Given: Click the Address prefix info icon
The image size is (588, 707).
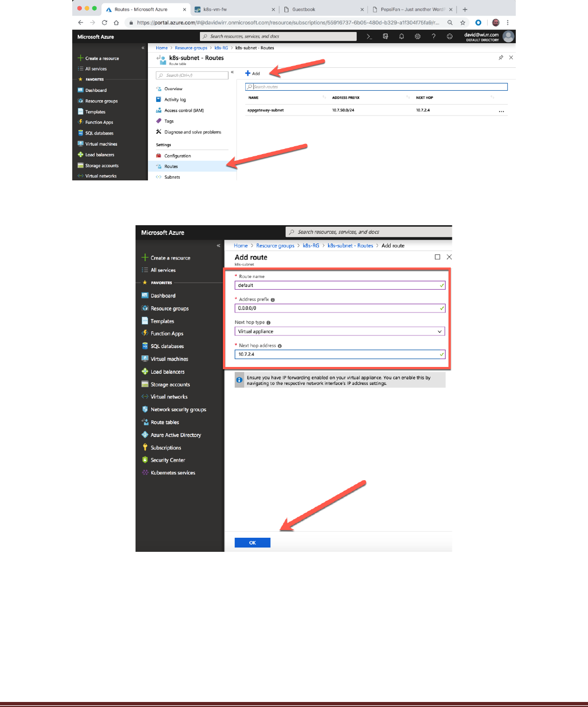Looking at the screenshot, I should pos(273,300).
